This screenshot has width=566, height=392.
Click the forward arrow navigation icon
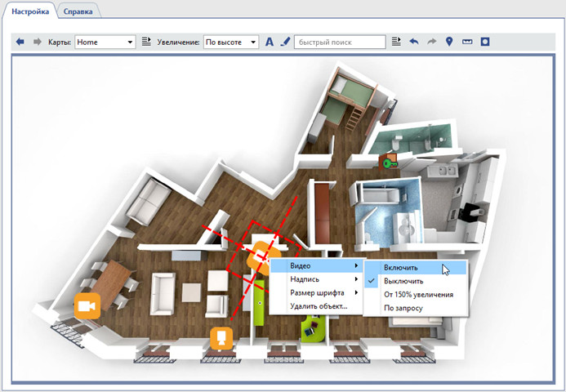(x=37, y=42)
